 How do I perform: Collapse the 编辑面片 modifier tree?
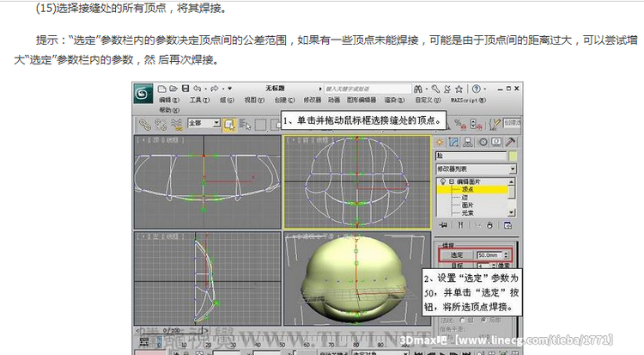452,181
